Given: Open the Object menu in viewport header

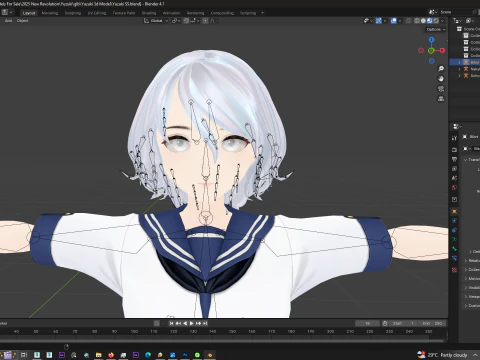Looking at the screenshot, I should (x=22, y=21).
